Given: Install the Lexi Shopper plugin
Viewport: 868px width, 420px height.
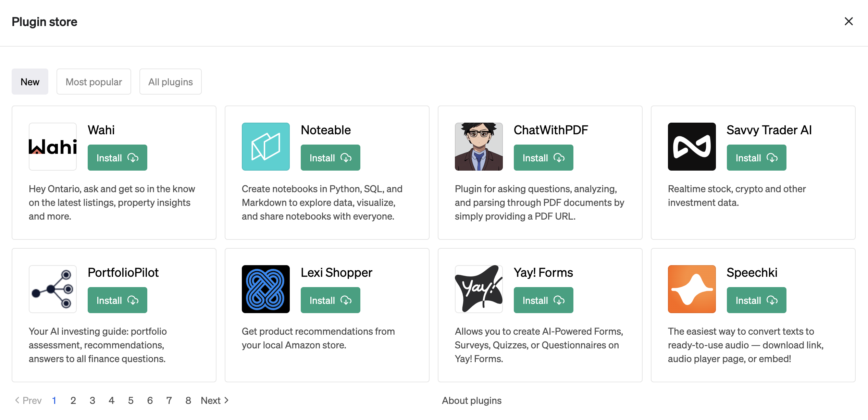Looking at the screenshot, I should pyautogui.click(x=331, y=300).
